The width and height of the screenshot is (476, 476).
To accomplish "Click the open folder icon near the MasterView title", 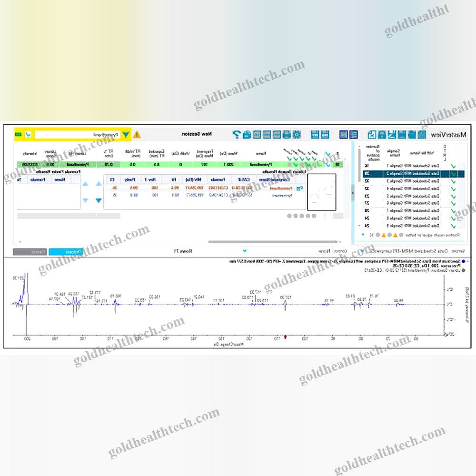I will pos(412,135).
